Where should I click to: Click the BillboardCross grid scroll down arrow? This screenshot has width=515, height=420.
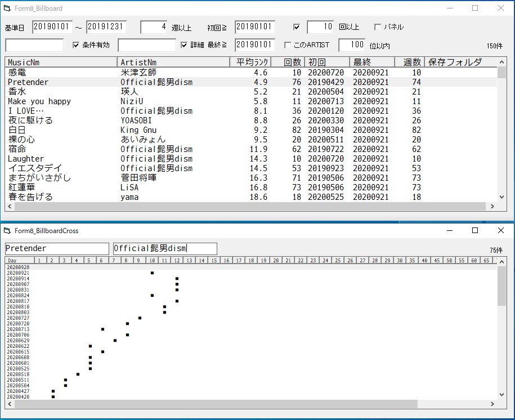point(501,395)
